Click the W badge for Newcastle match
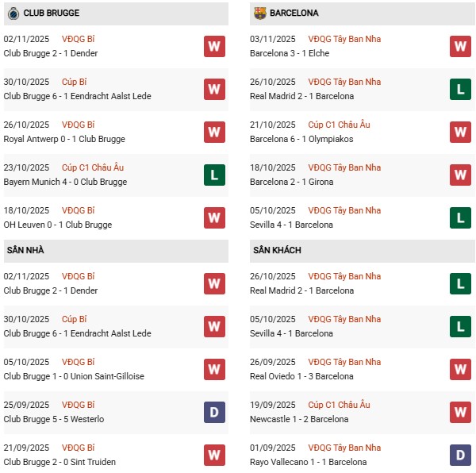Viewport: 476px width, 473px height. coord(460,412)
